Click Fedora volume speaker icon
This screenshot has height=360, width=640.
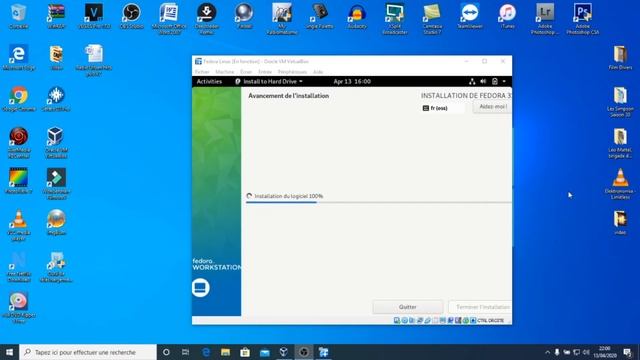tap(483, 82)
